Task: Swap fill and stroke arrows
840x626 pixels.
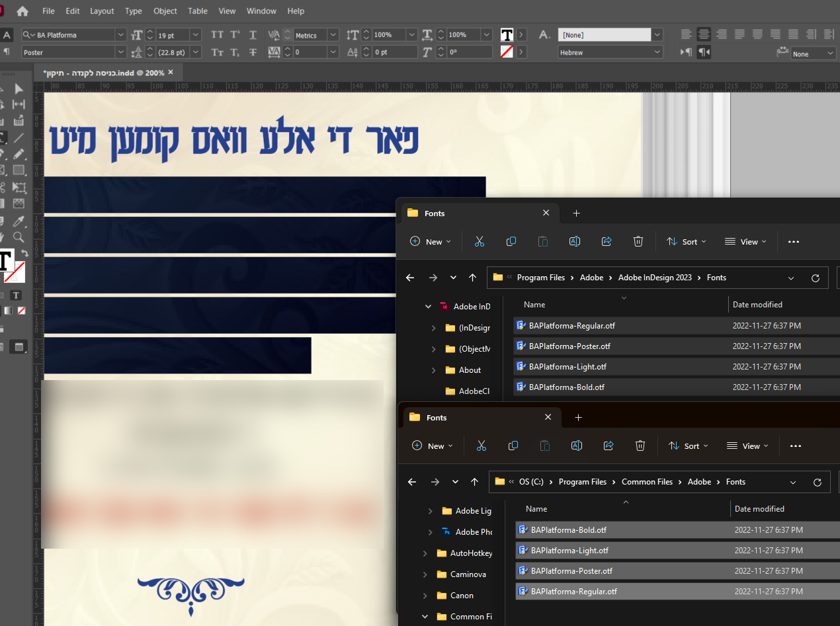Action: point(24,253)
